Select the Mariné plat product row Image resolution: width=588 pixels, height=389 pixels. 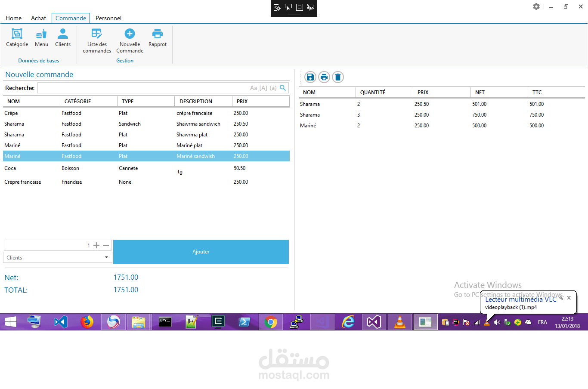146,145
